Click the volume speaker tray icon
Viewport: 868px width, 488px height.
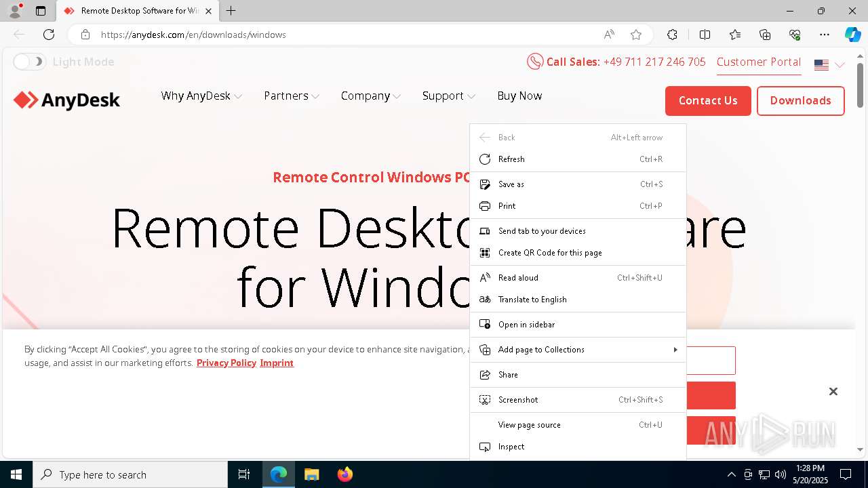(781, 474)
